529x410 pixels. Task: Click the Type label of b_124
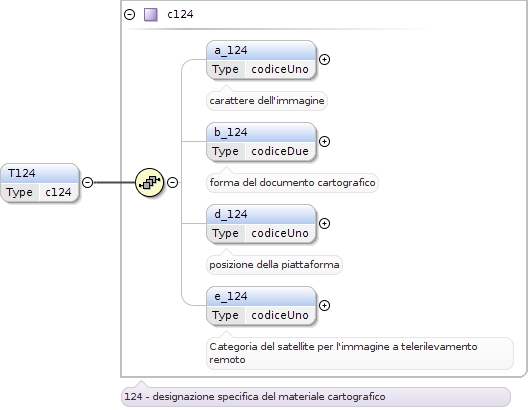(225, 152)
